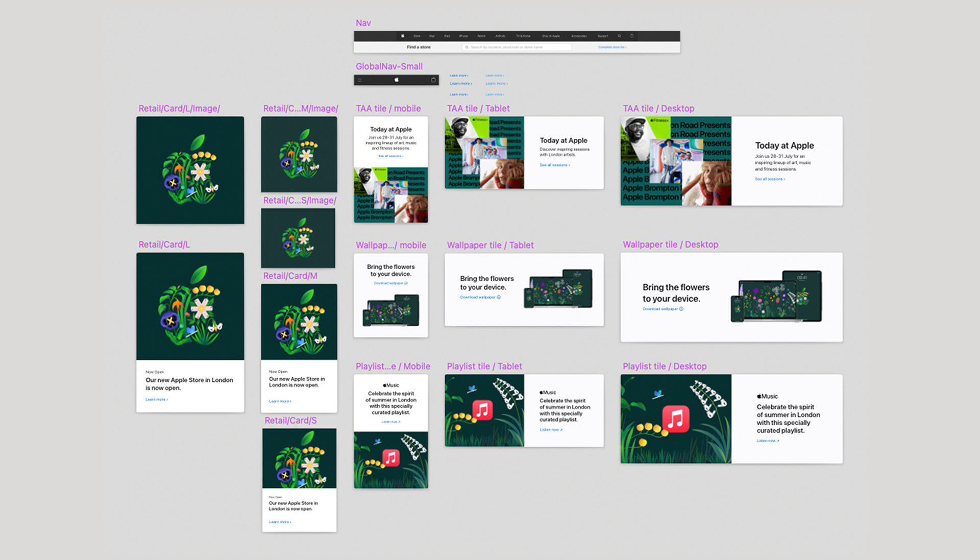The width and height of the screenshot is (980, 560).
Task: Select the Nav frame label
Action: [x=363, y=23]
